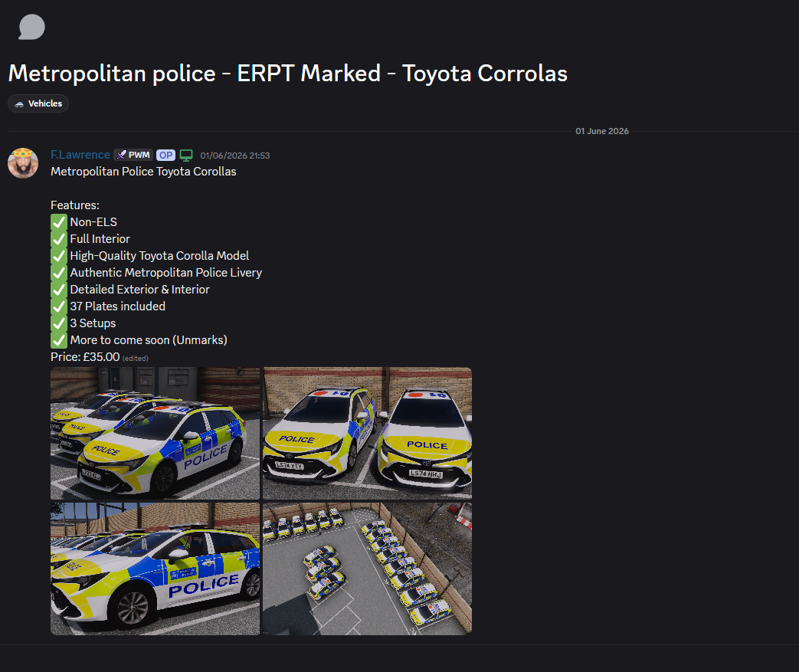Open F.Lawrence's avatar profile
The height and width of the screenshot is (672, 799).
[x=23, y=163]
